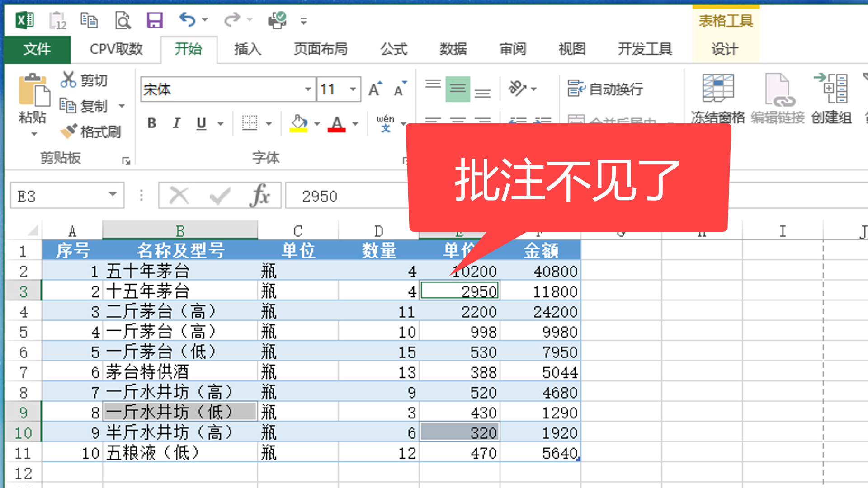Cancel formula entry with X icon
This screenshot has width=868, height=488.
179,196
